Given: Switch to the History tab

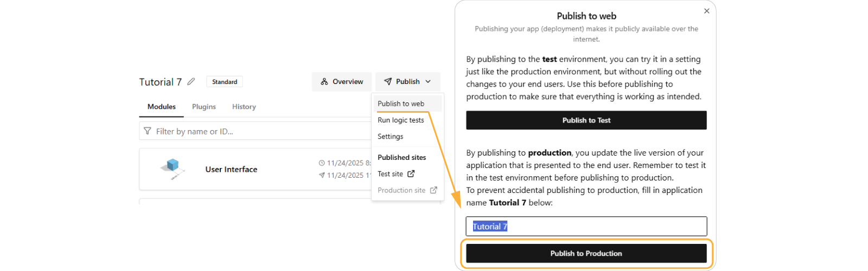Looking at the screenshot, I should (244, 107).
